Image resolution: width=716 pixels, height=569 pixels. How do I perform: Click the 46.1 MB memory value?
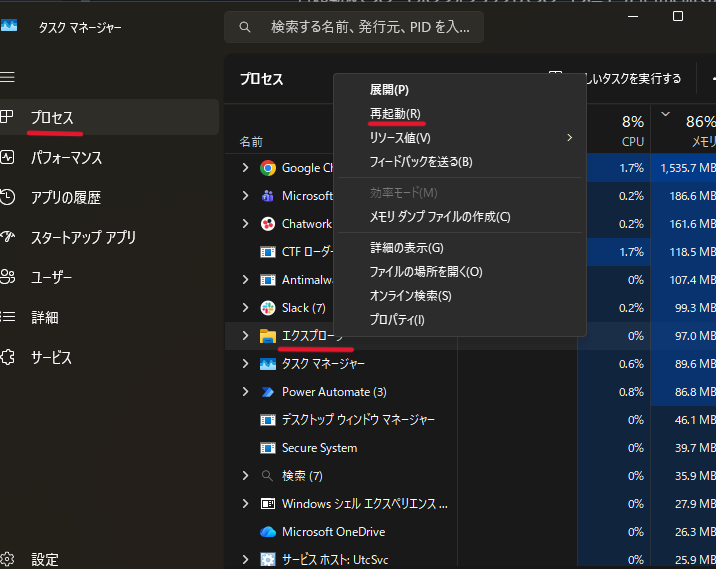695,420
